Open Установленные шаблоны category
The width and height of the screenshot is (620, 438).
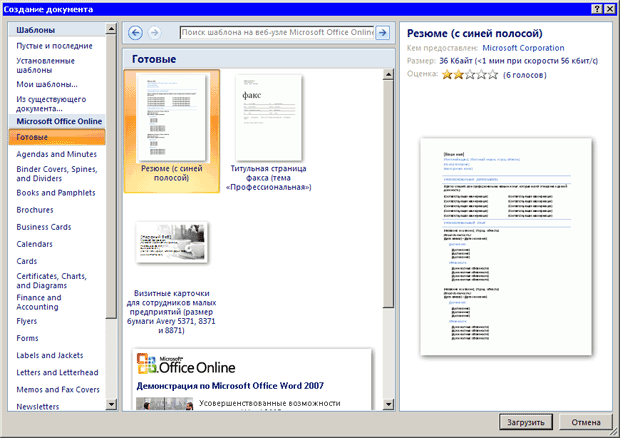point(45,65)
